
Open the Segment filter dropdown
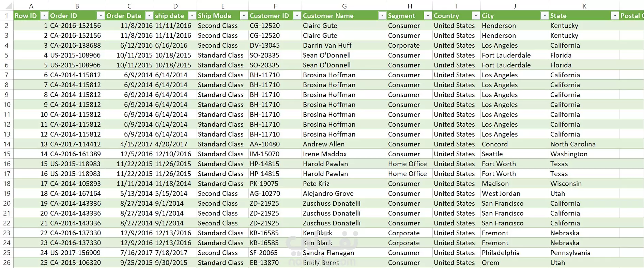tap(428, 16)
